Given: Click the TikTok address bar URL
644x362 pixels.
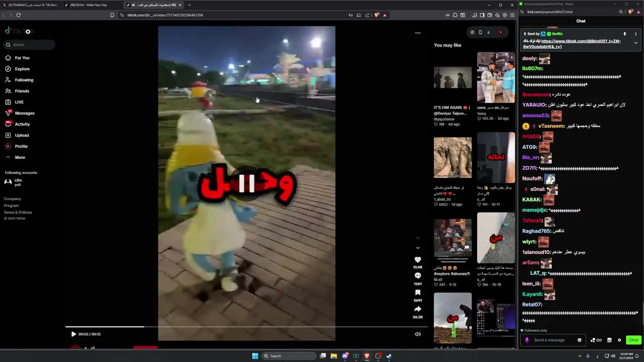Looking at the screenshot, I should coord(165,15).
